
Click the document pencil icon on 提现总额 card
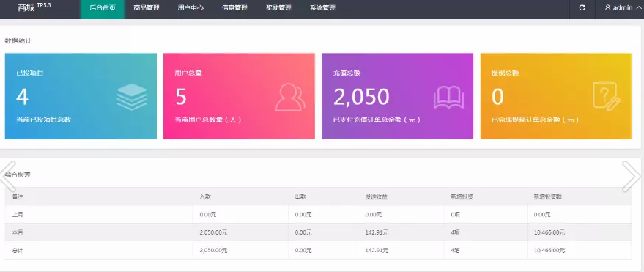(x=607, y=97)
